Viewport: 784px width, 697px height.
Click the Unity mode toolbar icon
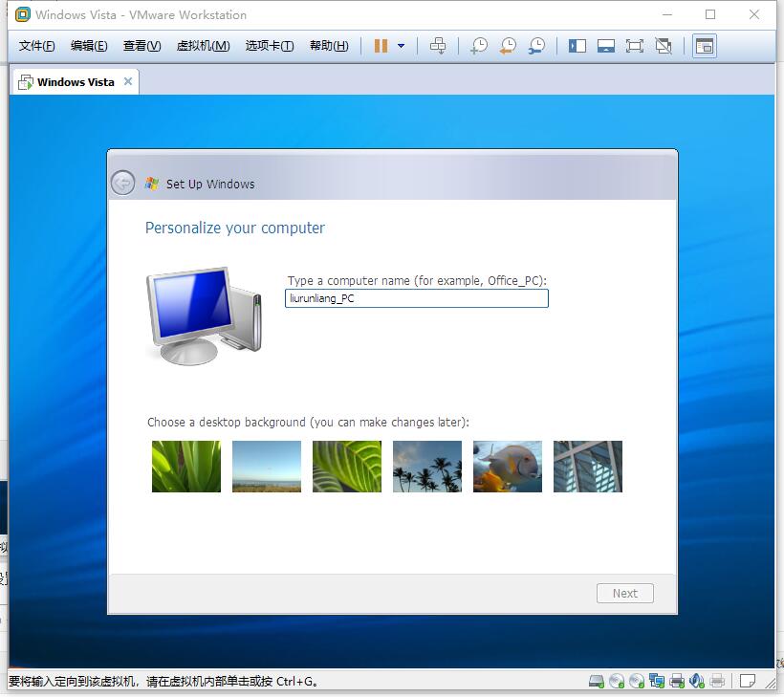pos(664,46)
